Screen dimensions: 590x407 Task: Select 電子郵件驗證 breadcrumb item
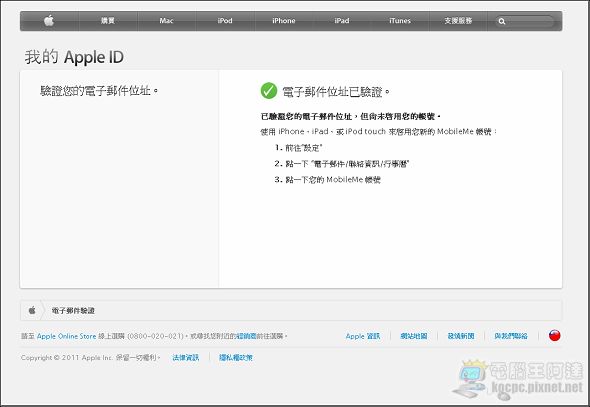(x=73, y=311)
